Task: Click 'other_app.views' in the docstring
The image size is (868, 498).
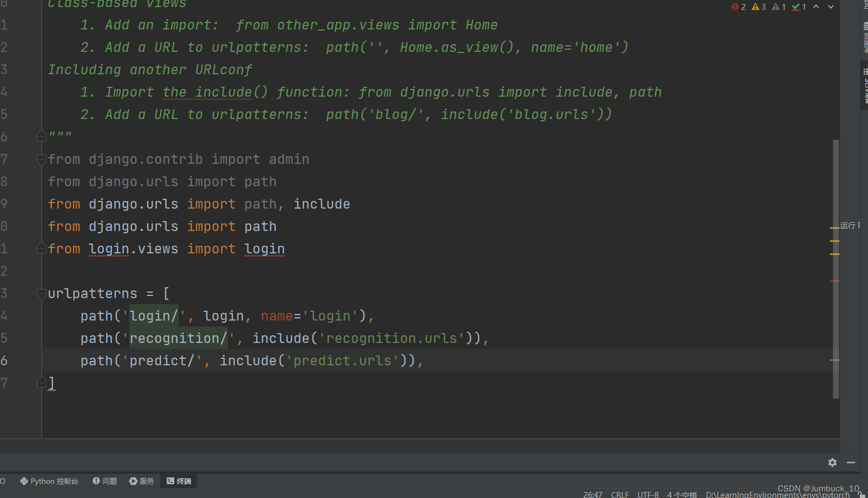Action: (x=338, y=25)
